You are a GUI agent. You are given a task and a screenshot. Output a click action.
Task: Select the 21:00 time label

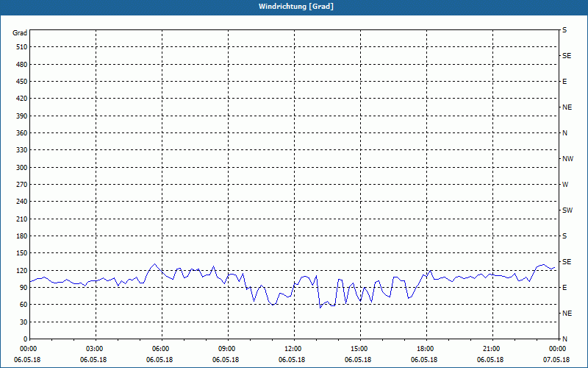click(x=490, y=349)
